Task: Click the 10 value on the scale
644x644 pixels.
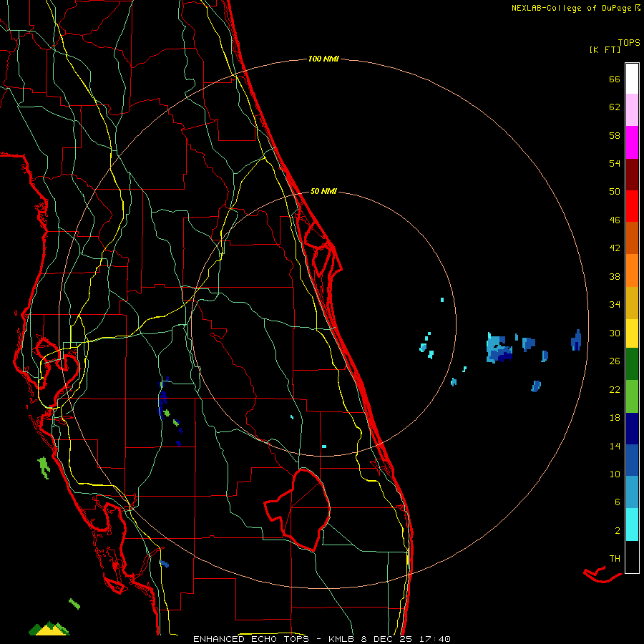Action: pyautogui.click(x=615, y=474)
